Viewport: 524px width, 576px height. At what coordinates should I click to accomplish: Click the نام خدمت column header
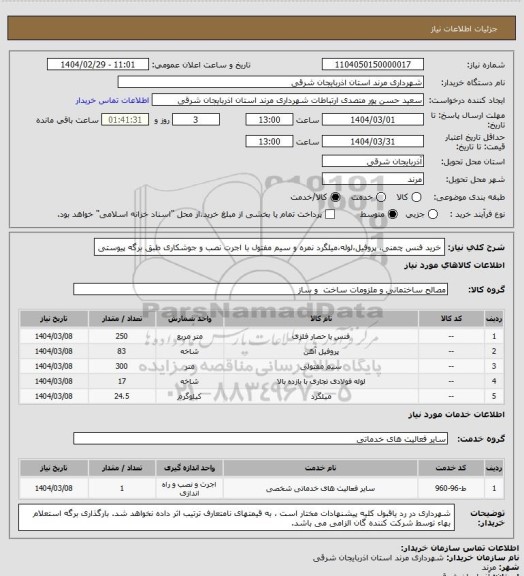tap(320, 468)
